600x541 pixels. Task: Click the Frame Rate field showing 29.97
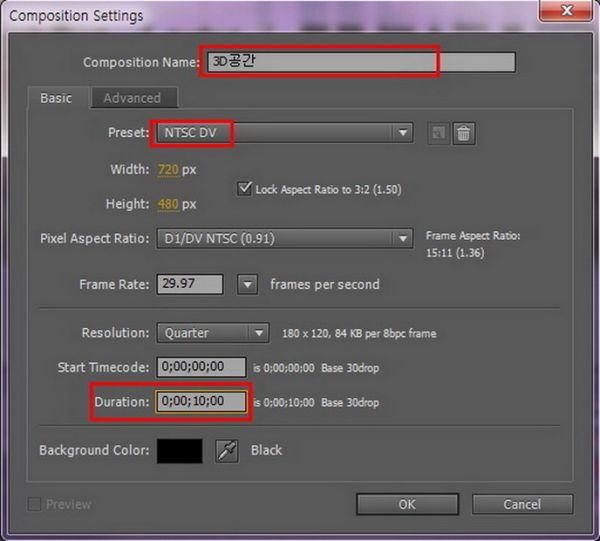(x=190, y=284)
